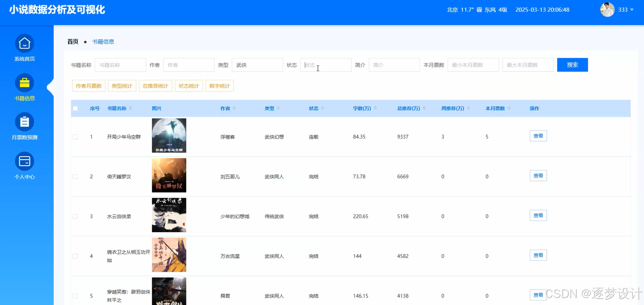Go to 首页 in the breadcrumb
Screen dimensions: 644x305
point(72,41)
